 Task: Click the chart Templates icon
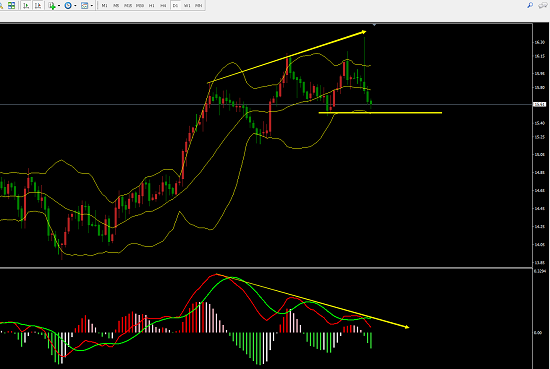(x=85, y=5)
